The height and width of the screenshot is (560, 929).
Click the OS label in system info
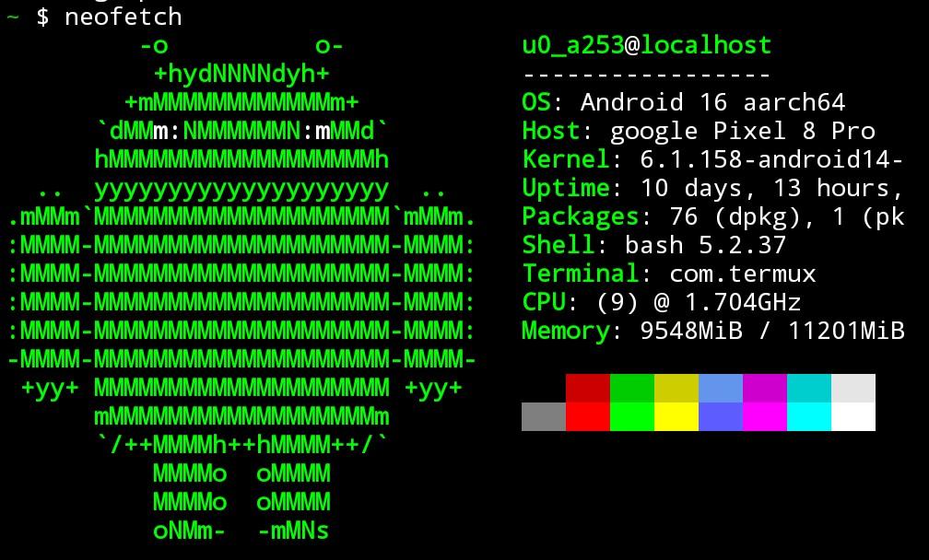[535, 102]
